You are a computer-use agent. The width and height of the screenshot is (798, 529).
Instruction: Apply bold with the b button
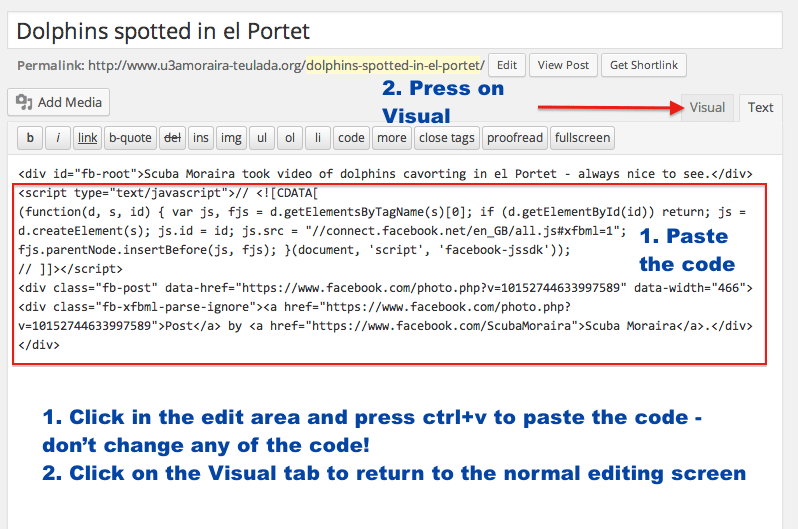[30, 138]
